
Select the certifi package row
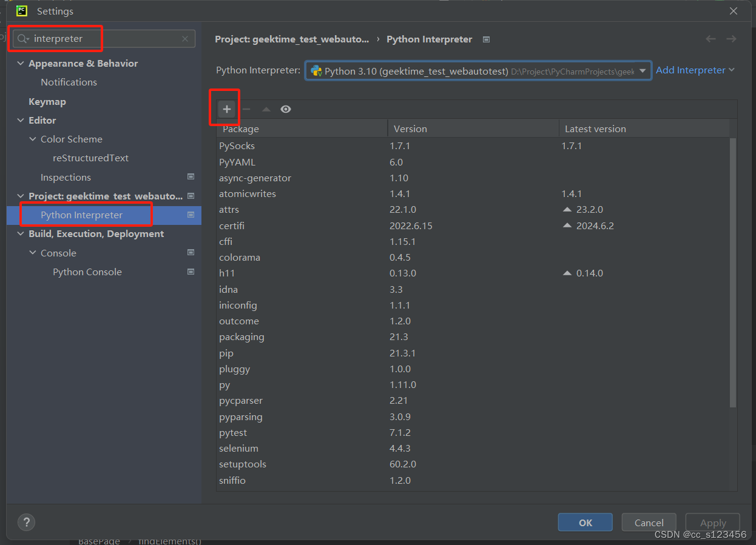click(x=473, y=226)
